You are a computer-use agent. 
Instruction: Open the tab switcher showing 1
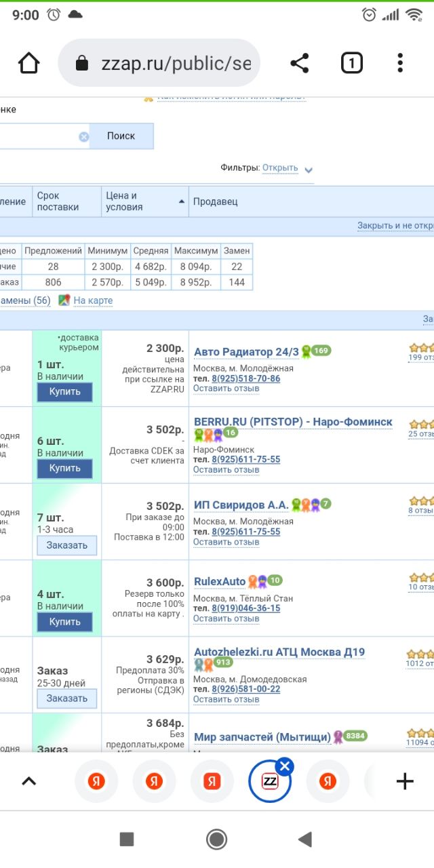[351, 63]
